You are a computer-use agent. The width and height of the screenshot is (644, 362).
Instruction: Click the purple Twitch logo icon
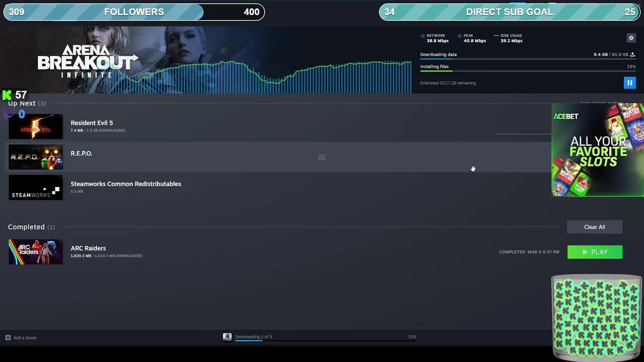pos(9,113)
